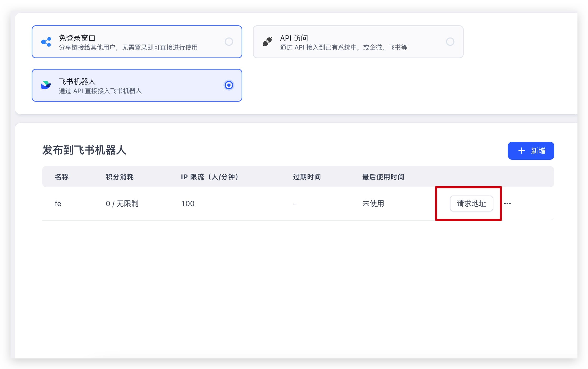Select the 飞书机器人 radio button
Image resolution: width=588 pixels, height=369 pixels.
(229, 85)
